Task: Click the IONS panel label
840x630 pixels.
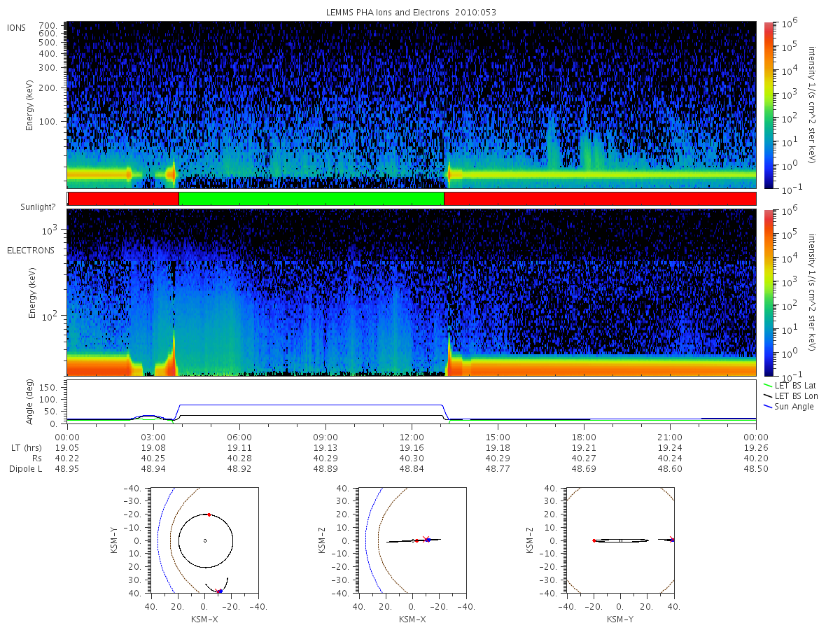Action: click(x=17, y=27)
